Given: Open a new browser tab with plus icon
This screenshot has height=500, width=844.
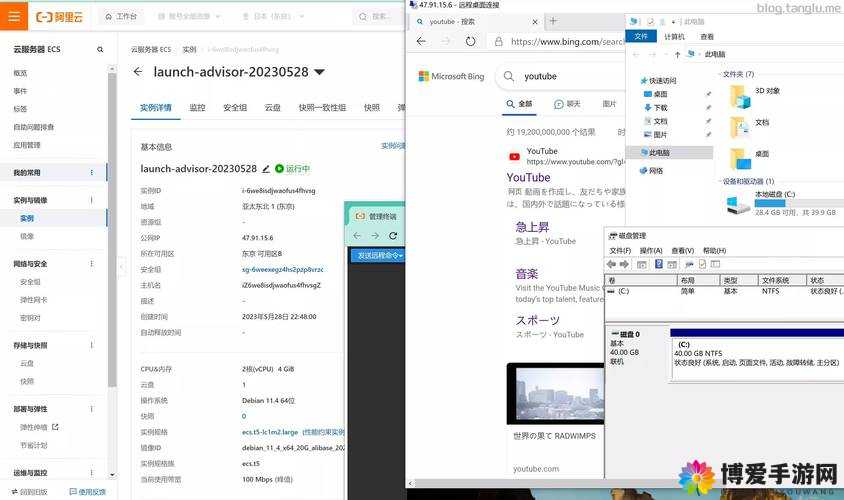Looking at the screenshot, I should point(553,21).
